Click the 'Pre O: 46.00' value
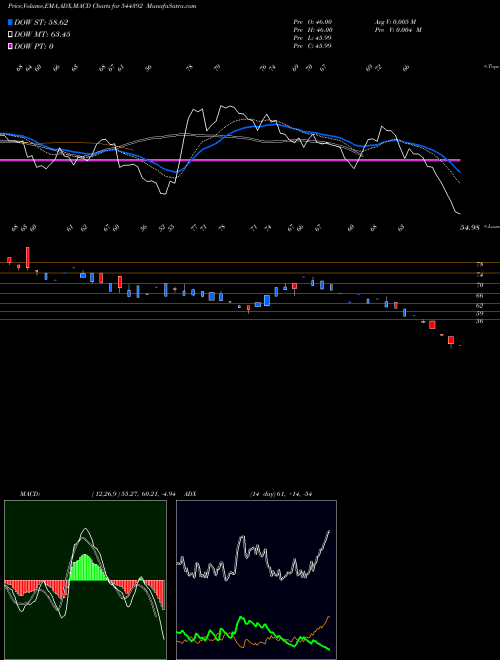Viewport: 500px width, 660px height. (313, 22)
